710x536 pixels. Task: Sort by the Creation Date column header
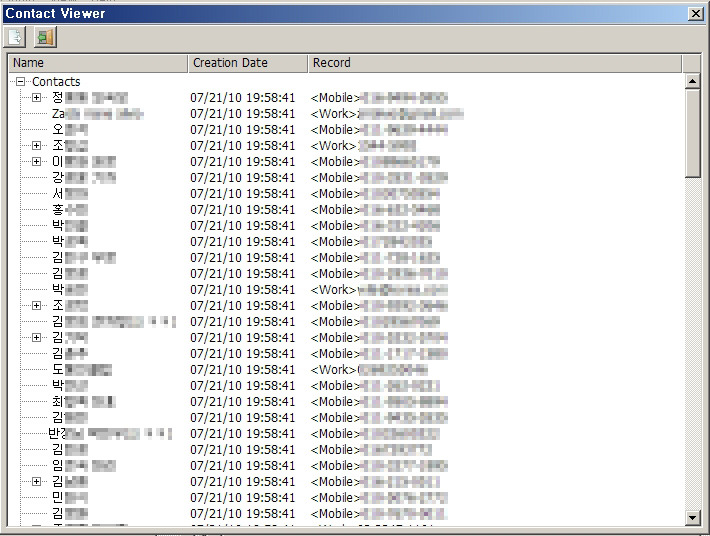pyautogui.click(x=247, y=63)
